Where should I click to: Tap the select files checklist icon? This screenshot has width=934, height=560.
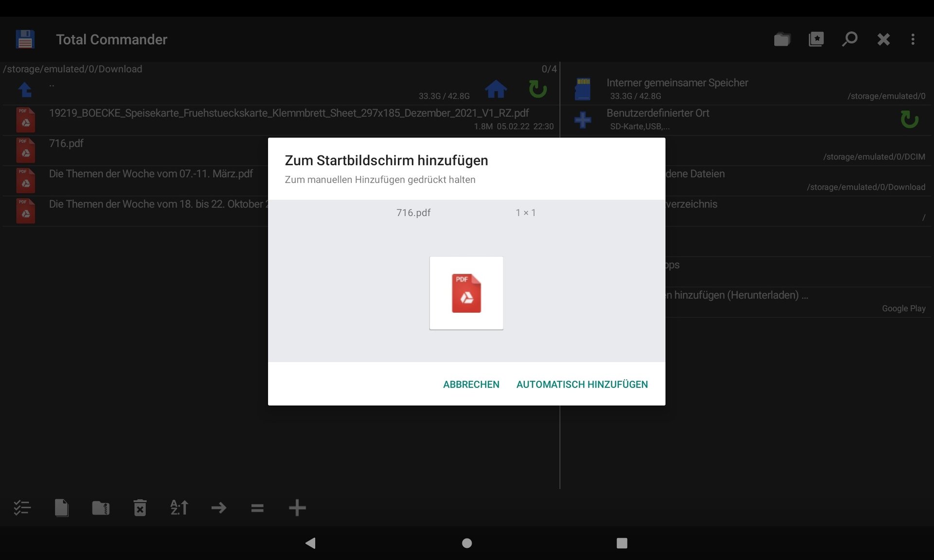[22, 508]
